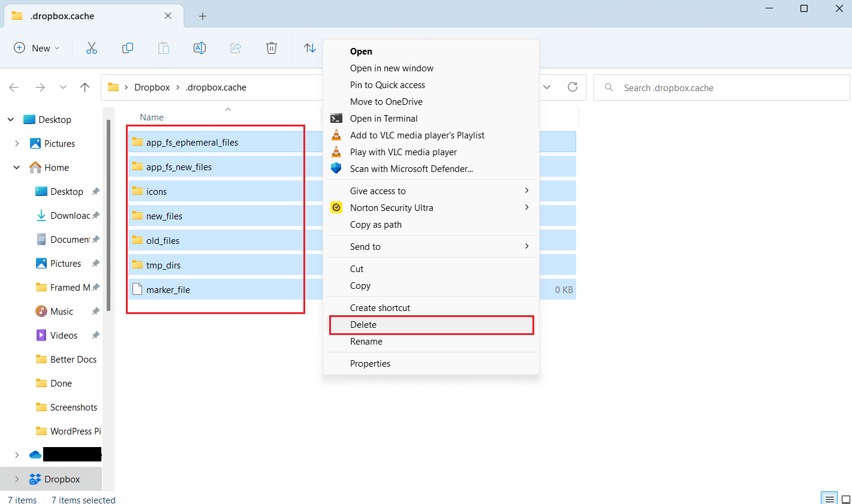This screenshot has width=852, height=504.
Task: Click the trash Delete toolbar icon
Action: point(272,48)
